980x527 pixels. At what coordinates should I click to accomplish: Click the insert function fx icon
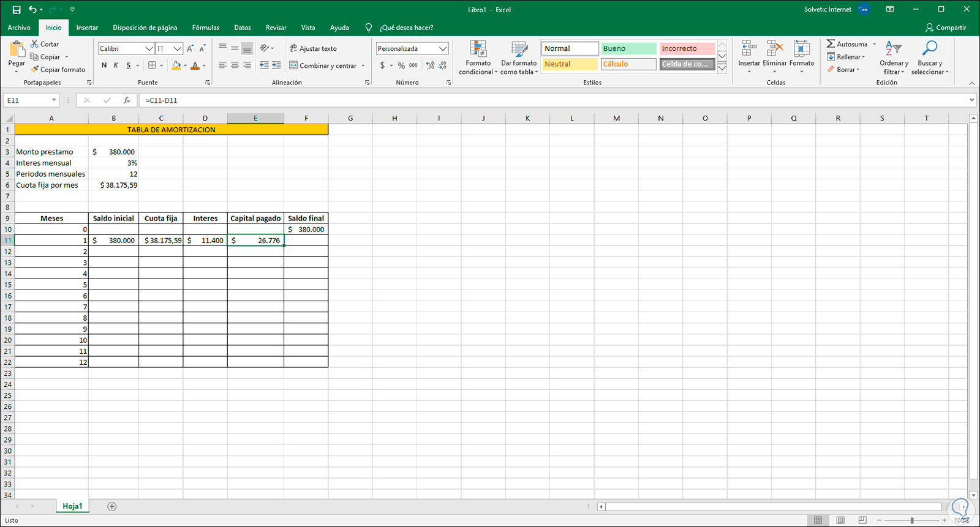point(127,100)
